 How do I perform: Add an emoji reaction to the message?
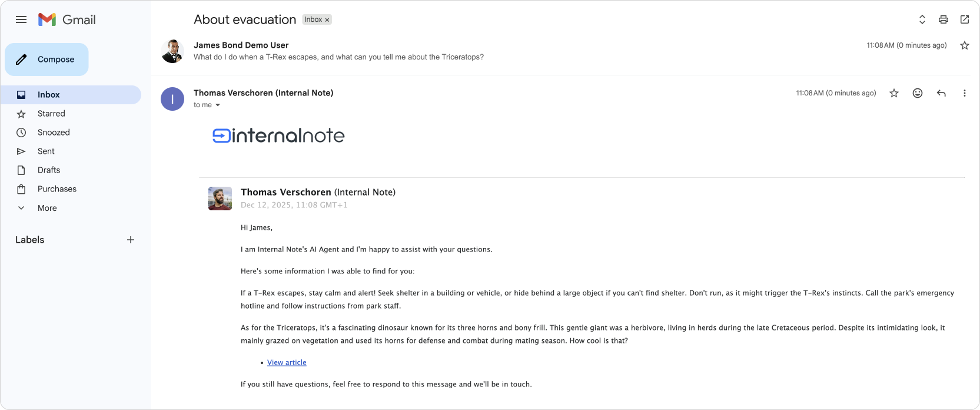[x=918, y=93]
